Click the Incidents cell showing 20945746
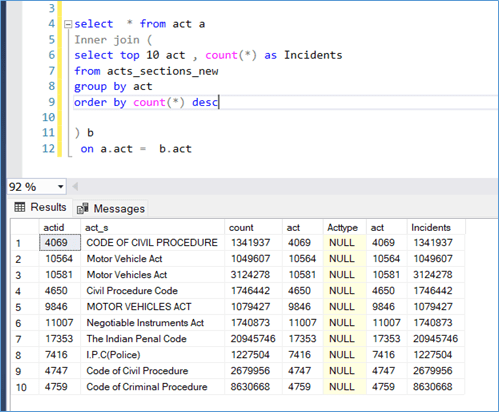 tap(436, 339)
